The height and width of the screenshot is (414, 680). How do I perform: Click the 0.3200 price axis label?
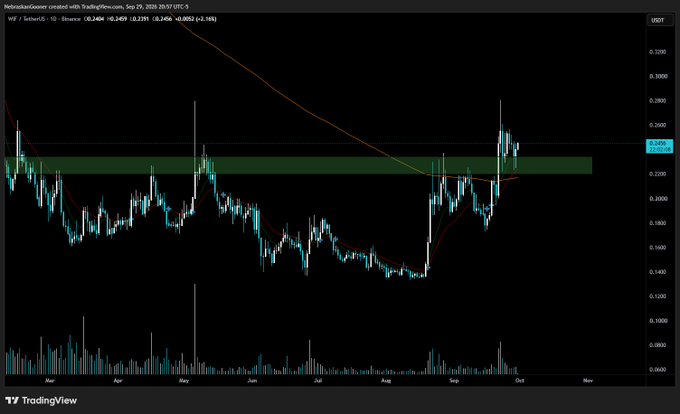658,52
